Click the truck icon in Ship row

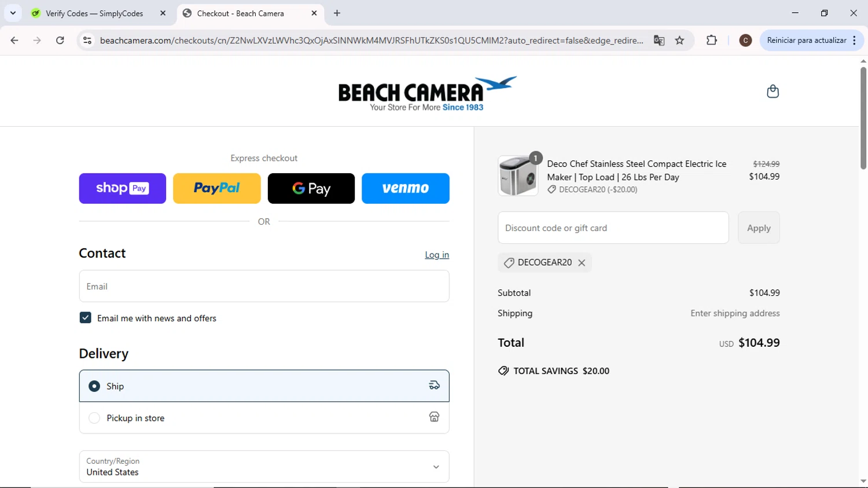tap(434, 386)
